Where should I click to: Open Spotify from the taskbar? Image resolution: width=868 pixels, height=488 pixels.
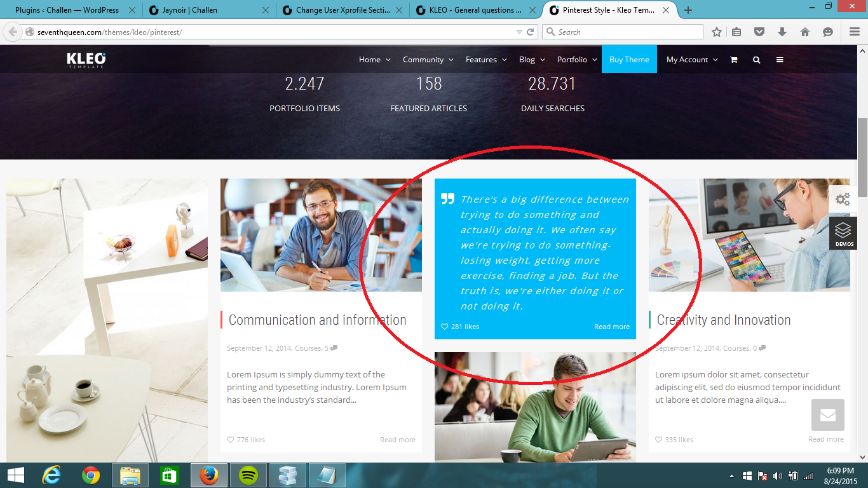pyautogui.click(x=248, y=475)
